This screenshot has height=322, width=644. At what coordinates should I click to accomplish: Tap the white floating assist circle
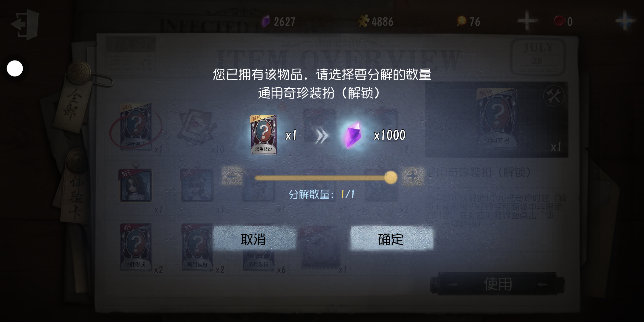15,69
